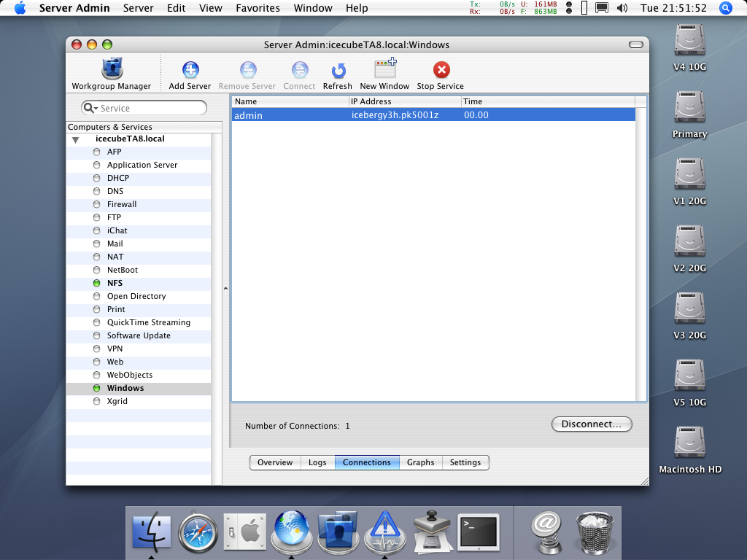This screenshot has width=747, height=560.
Task: Open System Preferences in the Dock
Action: click(245, 532)
